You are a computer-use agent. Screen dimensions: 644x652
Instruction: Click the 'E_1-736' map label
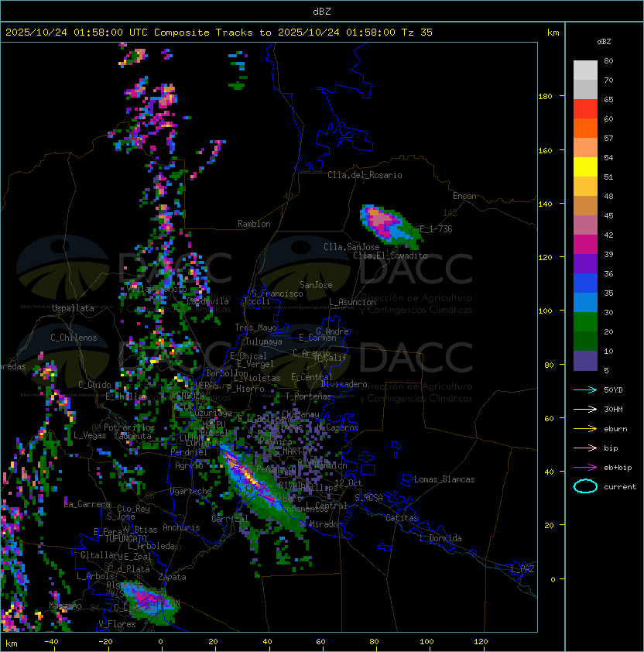point(436,229)
